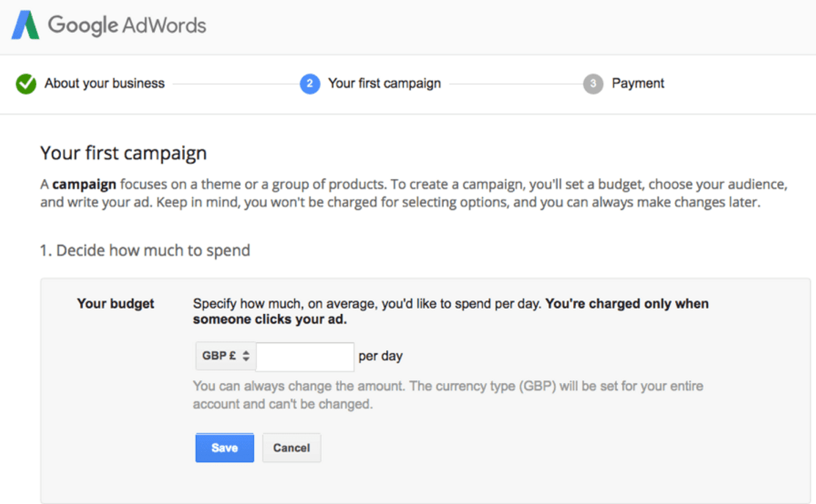Click the Google AdWords triangle logo
The height and width of the screenshot is (504, 816).
[25, 26]
